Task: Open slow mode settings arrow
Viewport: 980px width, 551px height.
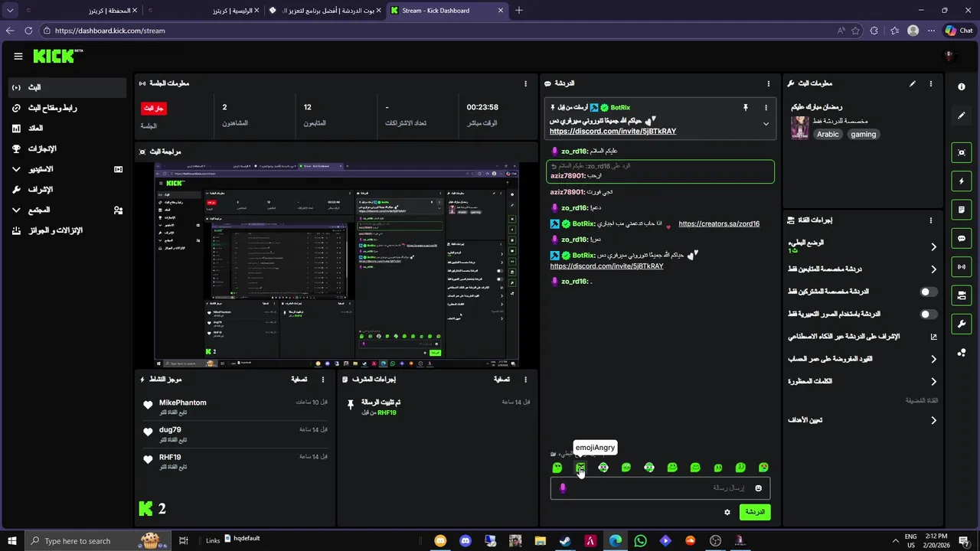Action: coord(933,246)
